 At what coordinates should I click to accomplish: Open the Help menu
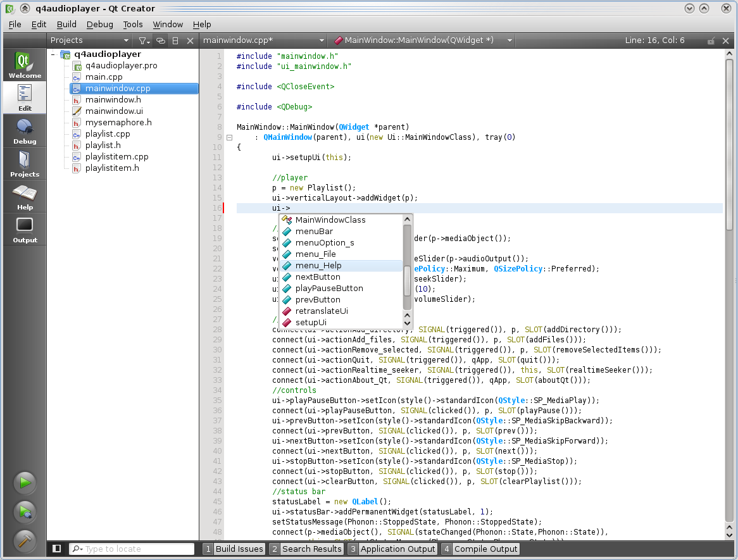point(202,25)
